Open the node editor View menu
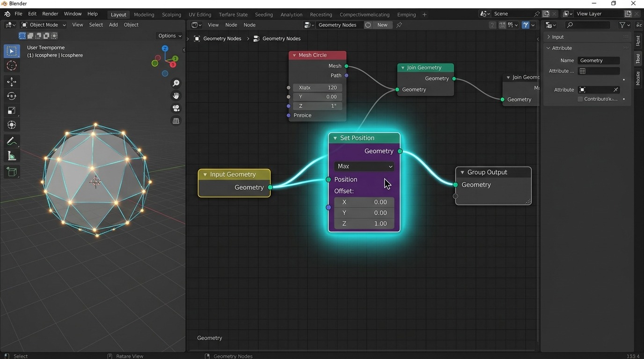This screenshot has height=359, width=644. tap(213, 25)
